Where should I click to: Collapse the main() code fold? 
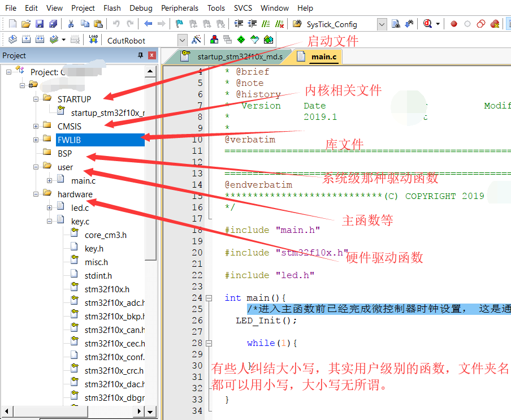point(209,298)
